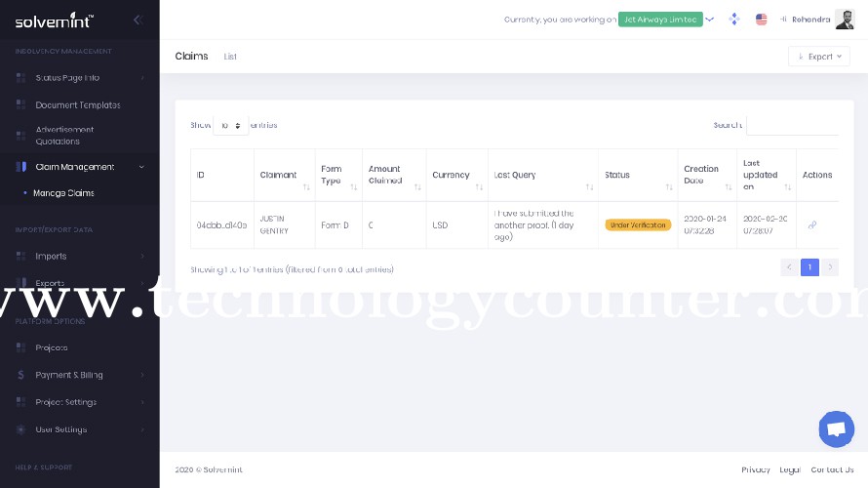The image size is (868, 488).
Task: Click the Projects grid icon
Action: click(20, 347)
